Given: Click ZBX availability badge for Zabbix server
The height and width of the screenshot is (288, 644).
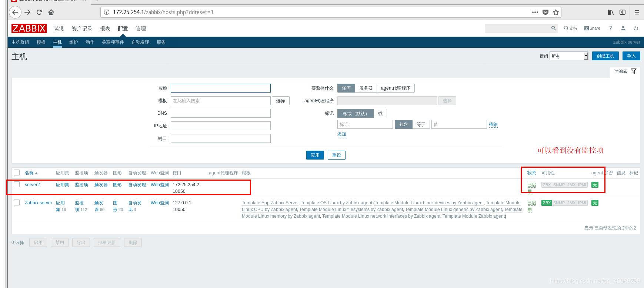Looking at the screenshot, I should (x=547, y=203).
